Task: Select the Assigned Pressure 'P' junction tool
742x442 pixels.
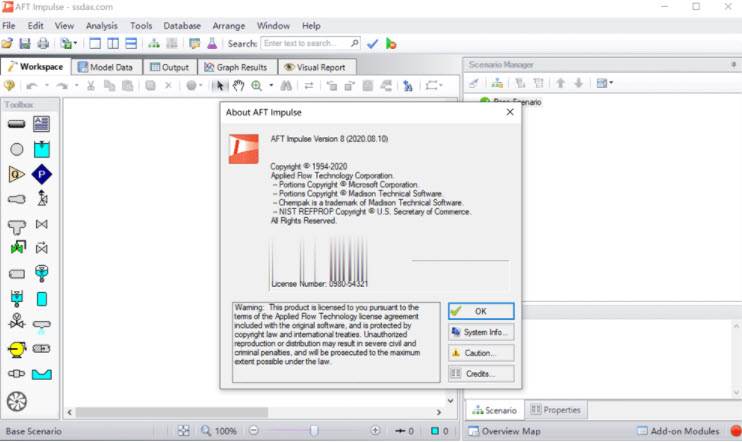Action: [x=42, y=174]
